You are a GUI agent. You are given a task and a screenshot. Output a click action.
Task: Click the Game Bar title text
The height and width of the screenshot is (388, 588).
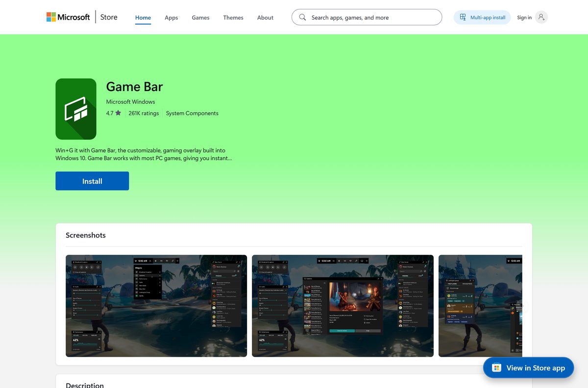tap(134, 86)
